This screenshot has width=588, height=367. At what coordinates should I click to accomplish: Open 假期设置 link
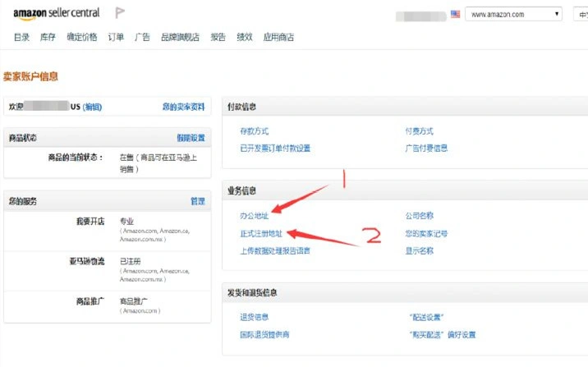point(191,138)
